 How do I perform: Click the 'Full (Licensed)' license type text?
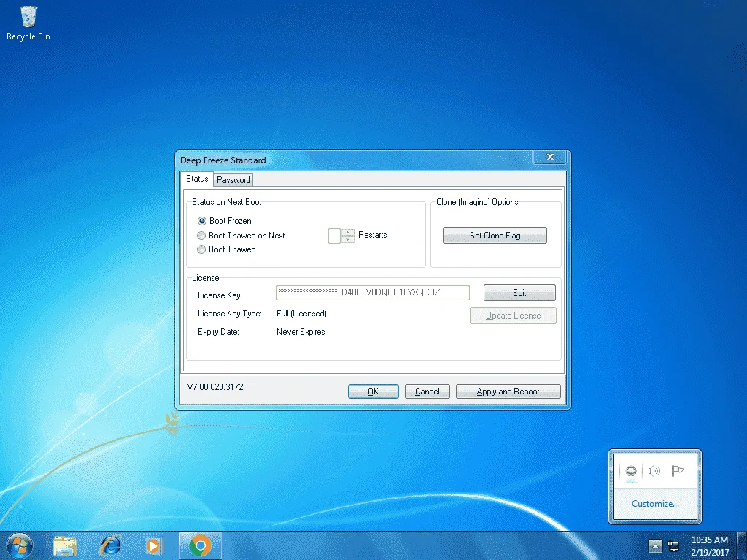point(301,314)
